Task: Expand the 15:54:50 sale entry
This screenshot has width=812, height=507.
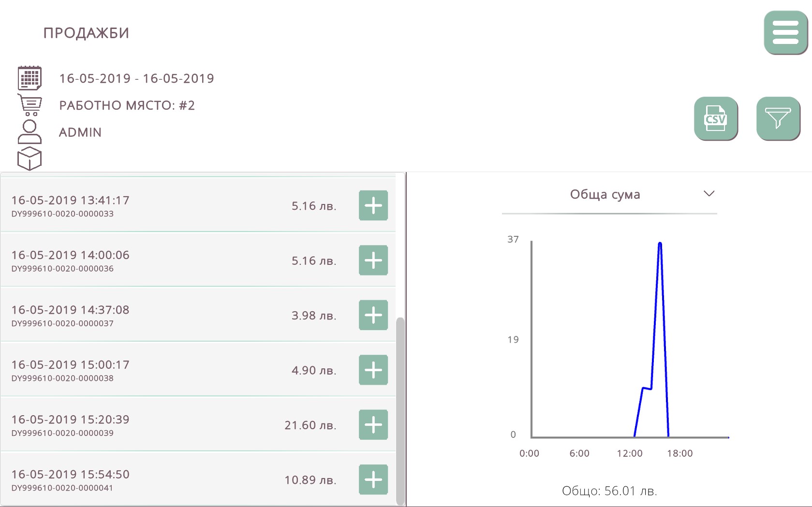Action: pyautogui.click(x=373, y=479)
